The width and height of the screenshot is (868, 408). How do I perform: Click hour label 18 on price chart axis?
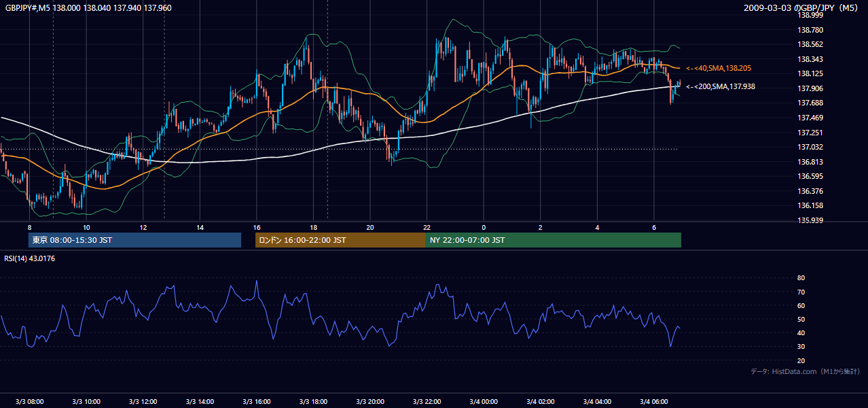coord(313,227)
